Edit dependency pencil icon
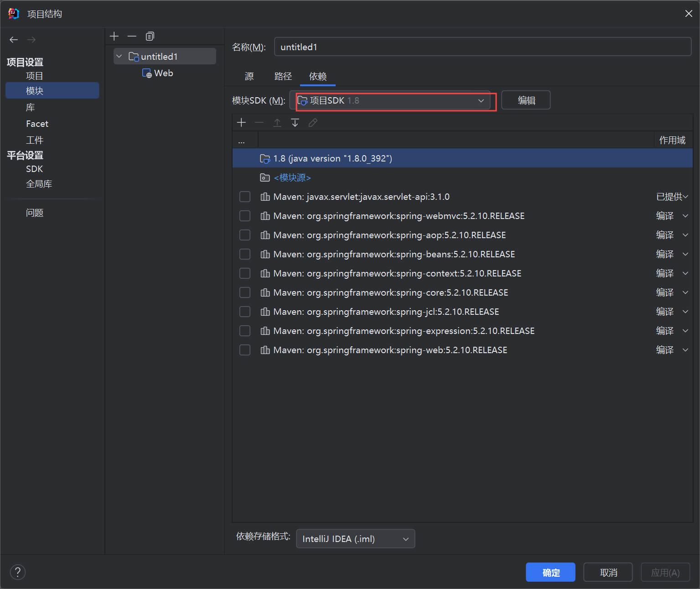This screenshot has width=700, height=589. click(x=313, y=122)
